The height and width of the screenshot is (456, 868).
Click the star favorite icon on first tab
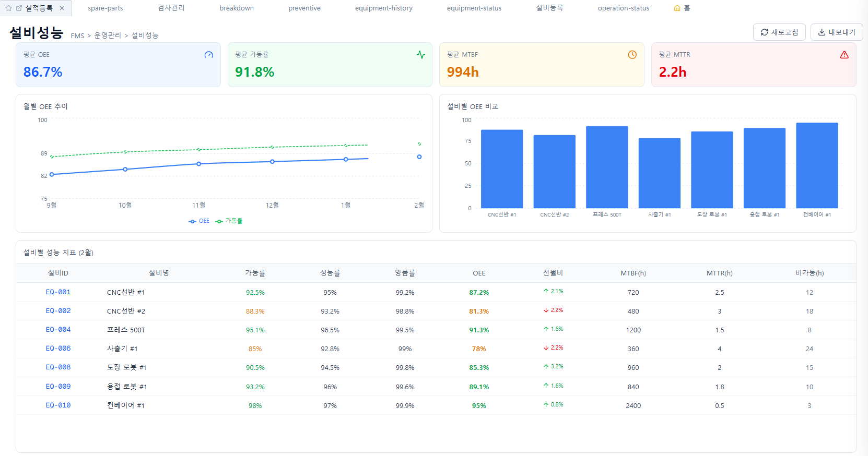(x=9, y=8)
